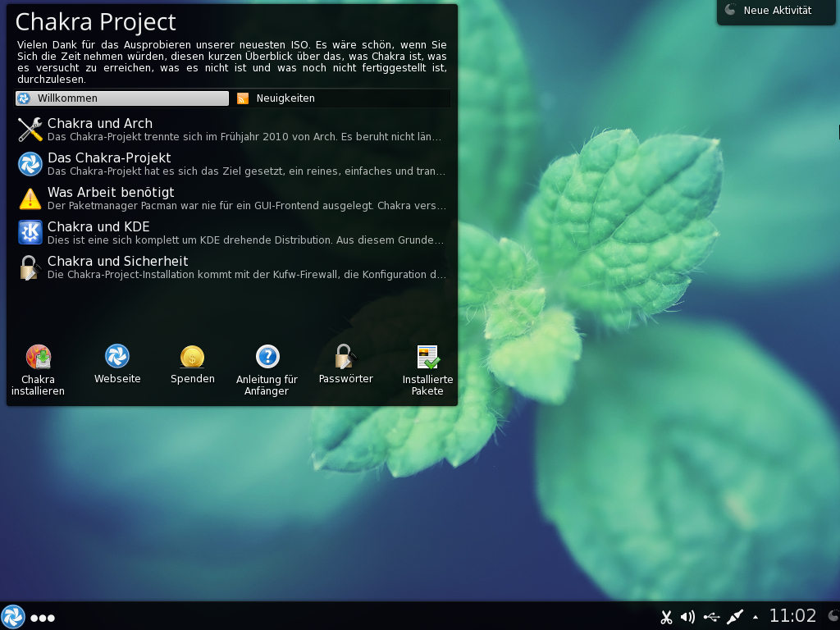Click the Kufw-Firewall description line
This screenshot has height=630, width=840.
(x=246, y=274)
